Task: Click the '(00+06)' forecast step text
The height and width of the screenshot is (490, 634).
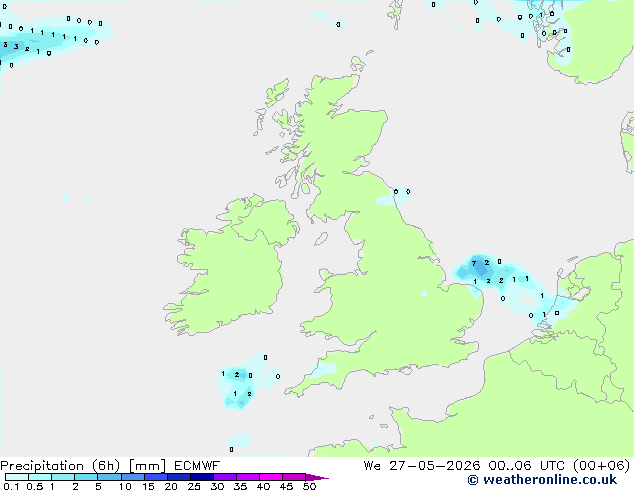Action: 602,466
